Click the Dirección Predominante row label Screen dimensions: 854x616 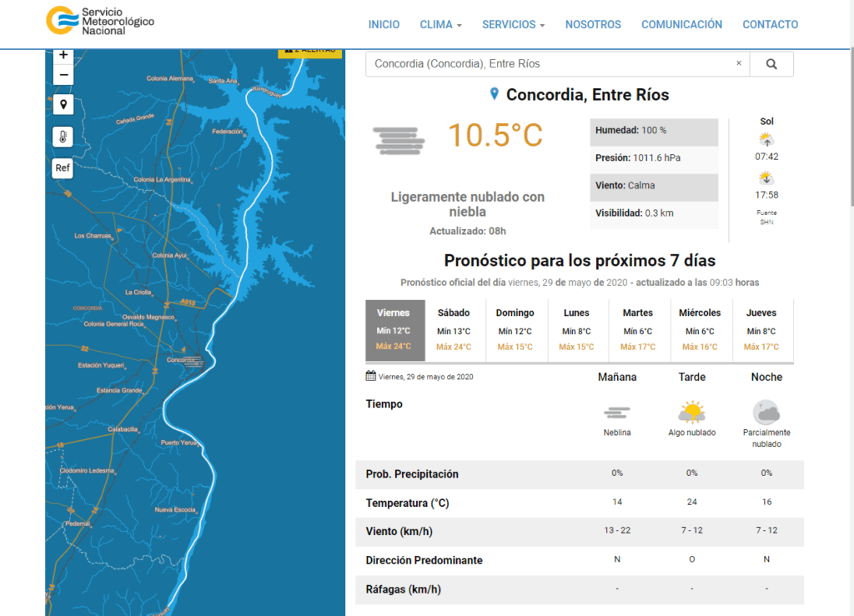pos(424,560)
